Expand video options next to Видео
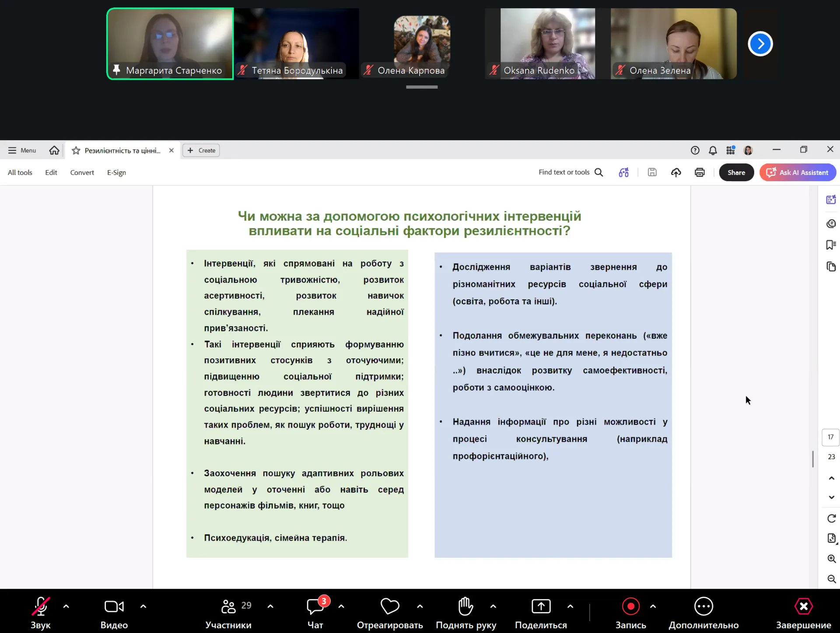 (143, 606)
